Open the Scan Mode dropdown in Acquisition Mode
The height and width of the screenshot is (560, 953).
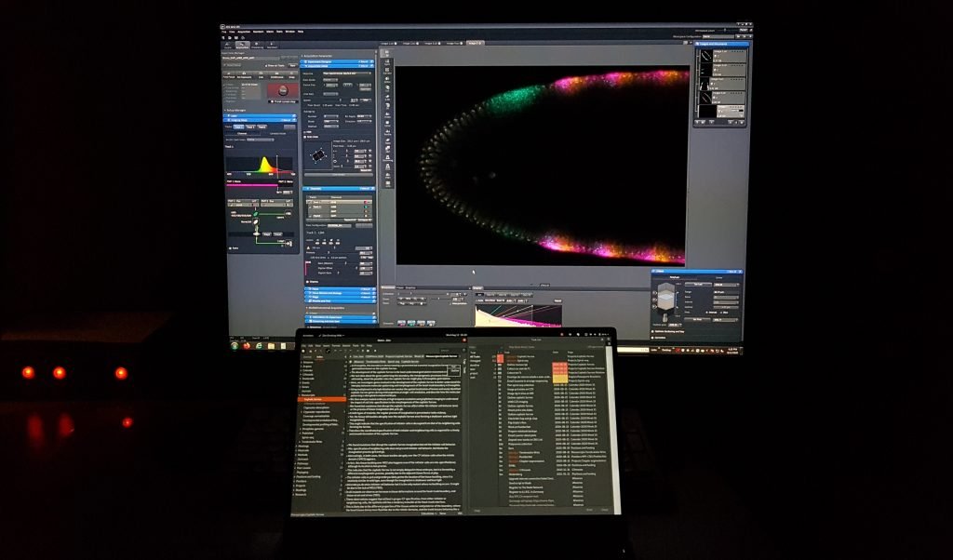coord(330,80)
